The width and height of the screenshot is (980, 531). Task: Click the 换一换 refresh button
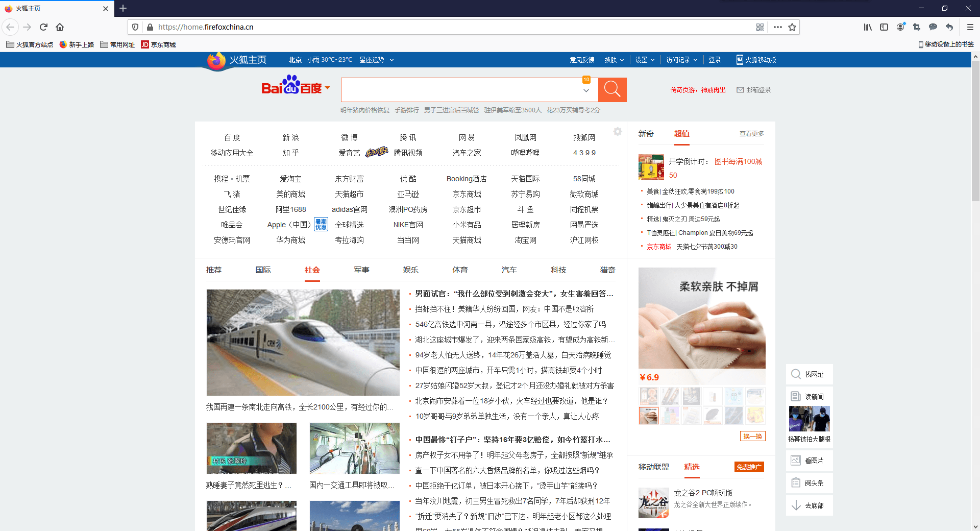753,436
